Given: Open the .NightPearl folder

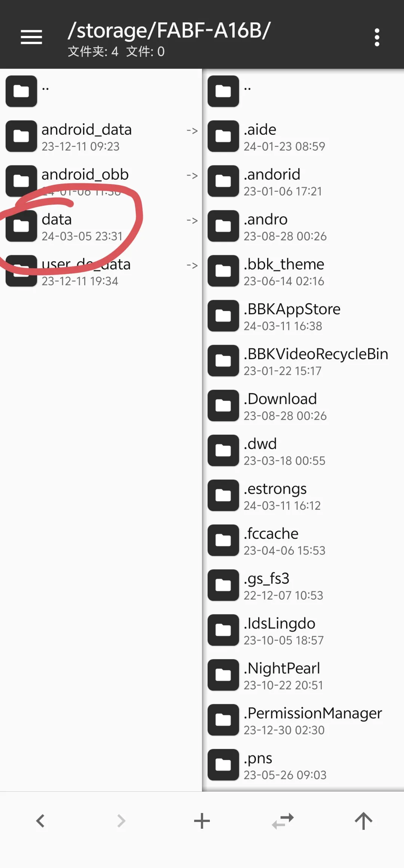Looking at the screenshot, I should point(303,675).
